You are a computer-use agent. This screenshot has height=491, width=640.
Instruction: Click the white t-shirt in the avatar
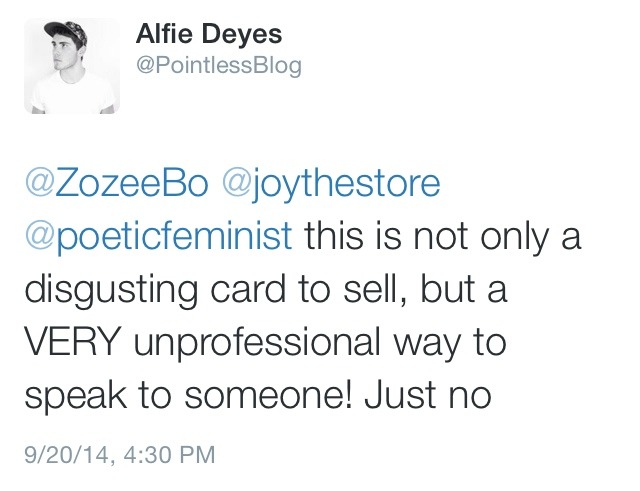pyautogui.click(x=68, y=100)
